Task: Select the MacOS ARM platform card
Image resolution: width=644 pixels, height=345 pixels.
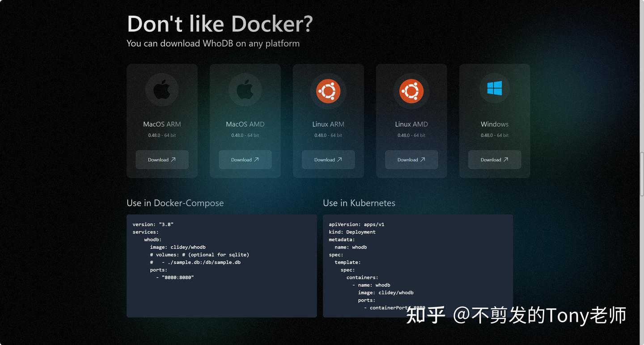Action: [x=162, y=121]
